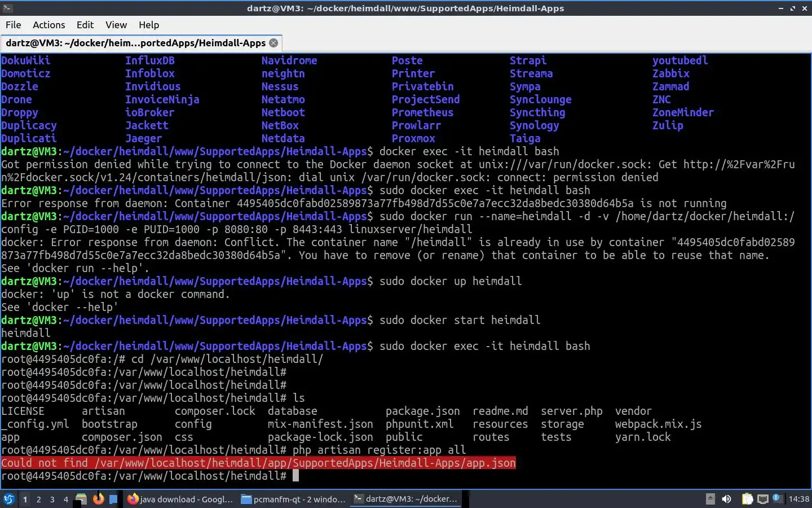The image size is (812, 508).
Task: Switch to the java download Firefox window
Action: click(x=180, y=499)
